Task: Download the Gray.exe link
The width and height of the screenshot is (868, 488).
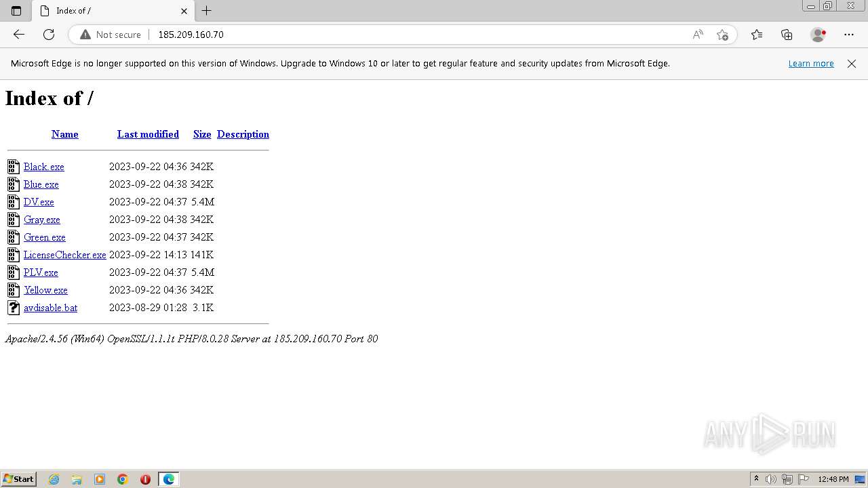Action: (42, 220)
